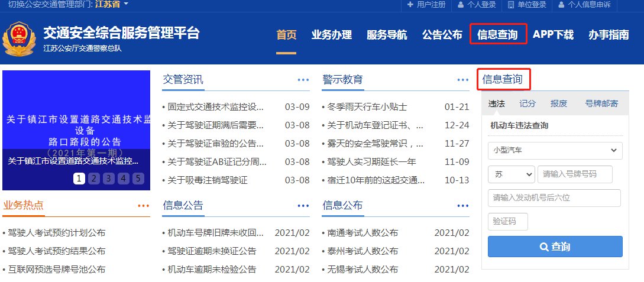Open more 业务热点 via the dots icon
The image size is (644, 282).
(143, 206)
